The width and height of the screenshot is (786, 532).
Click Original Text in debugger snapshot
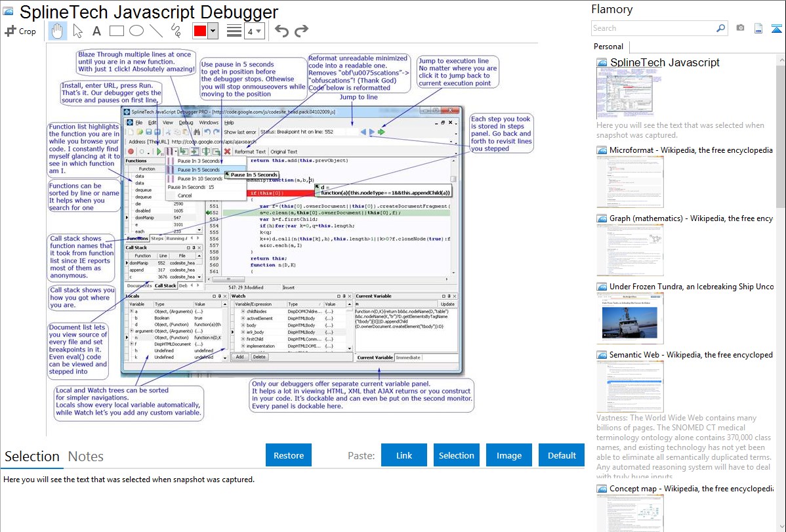283,152
